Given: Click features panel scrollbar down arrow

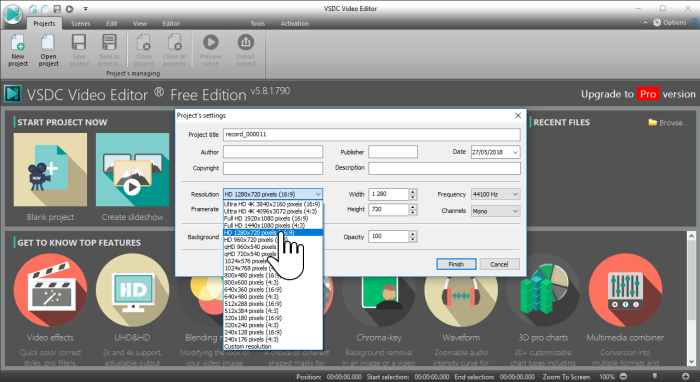Looking at the screenshot, I should [692, 361].
